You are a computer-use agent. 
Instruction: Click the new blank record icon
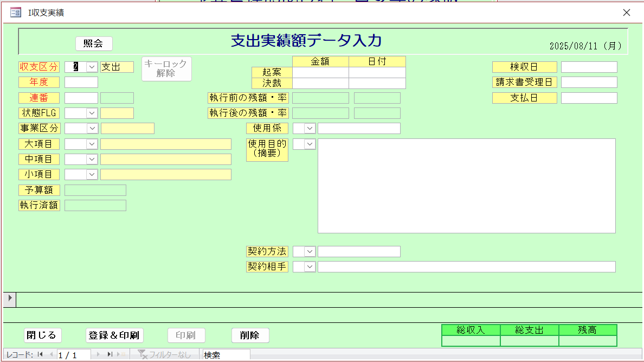click(121, 355)
